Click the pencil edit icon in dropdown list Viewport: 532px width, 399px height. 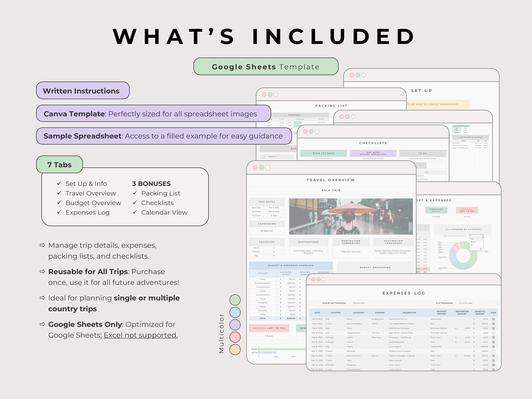point(481,249)
